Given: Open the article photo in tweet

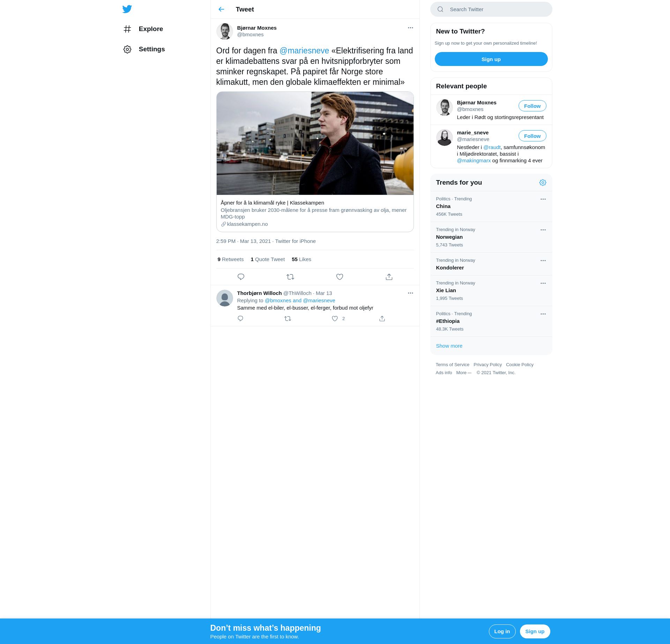Looking at the screenshot, I should pyautogui.click(x=315, y=143).
